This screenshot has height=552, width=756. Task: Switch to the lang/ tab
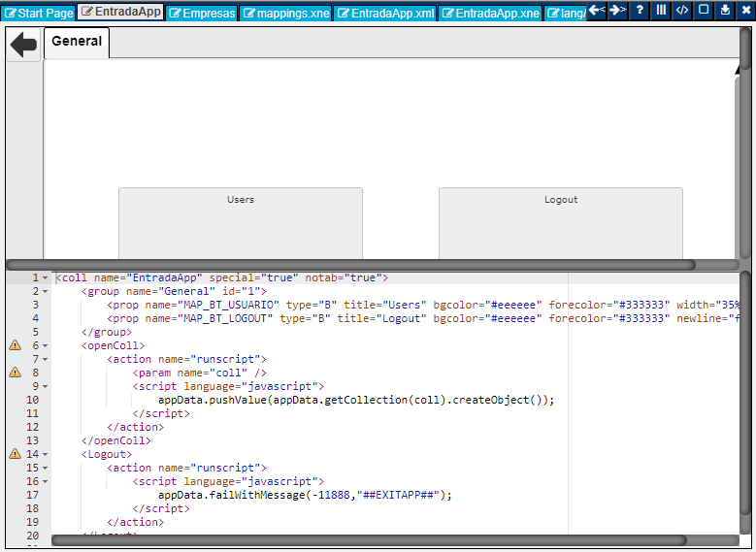[x=566, y=13]
